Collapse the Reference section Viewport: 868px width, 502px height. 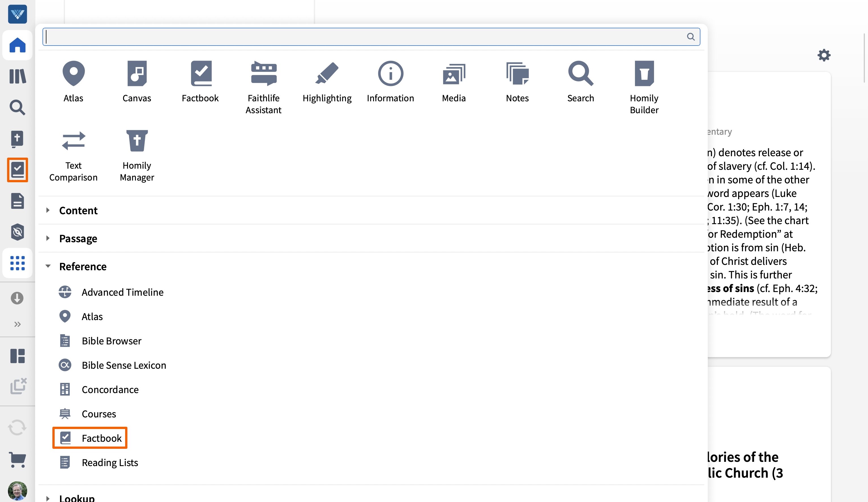83,266
